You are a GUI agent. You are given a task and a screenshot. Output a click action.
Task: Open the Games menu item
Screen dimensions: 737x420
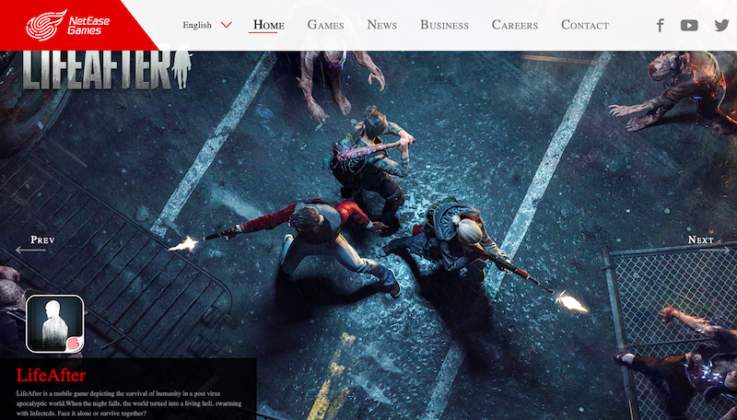point(326,25)
